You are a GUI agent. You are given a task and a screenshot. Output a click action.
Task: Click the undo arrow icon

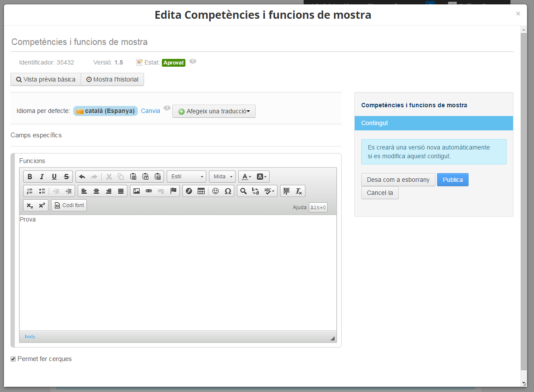tap(82, 177)
